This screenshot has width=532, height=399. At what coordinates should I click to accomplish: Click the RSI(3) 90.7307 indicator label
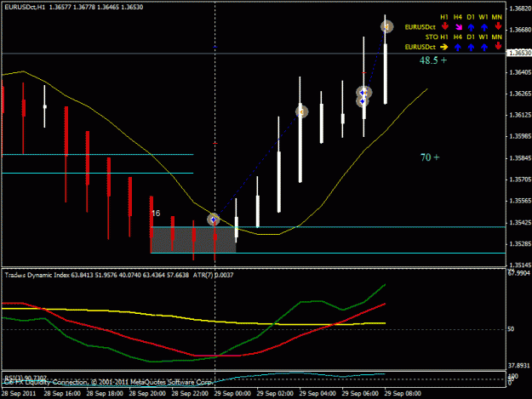tap(26, 377)
